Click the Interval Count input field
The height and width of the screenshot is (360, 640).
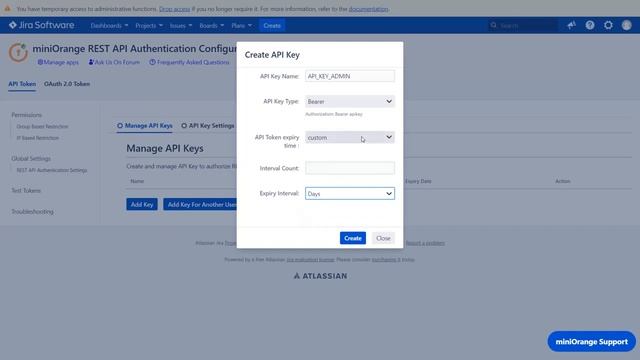click(x=350, y=168)
